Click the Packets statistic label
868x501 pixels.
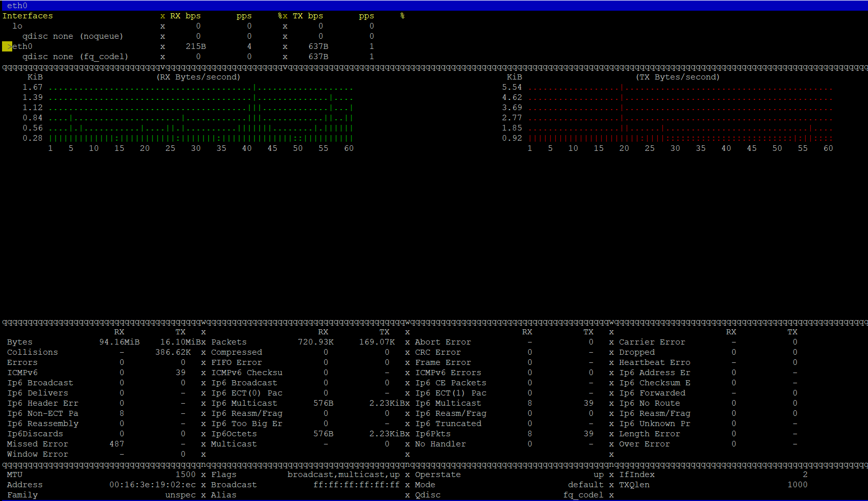[x=228, y=342]
